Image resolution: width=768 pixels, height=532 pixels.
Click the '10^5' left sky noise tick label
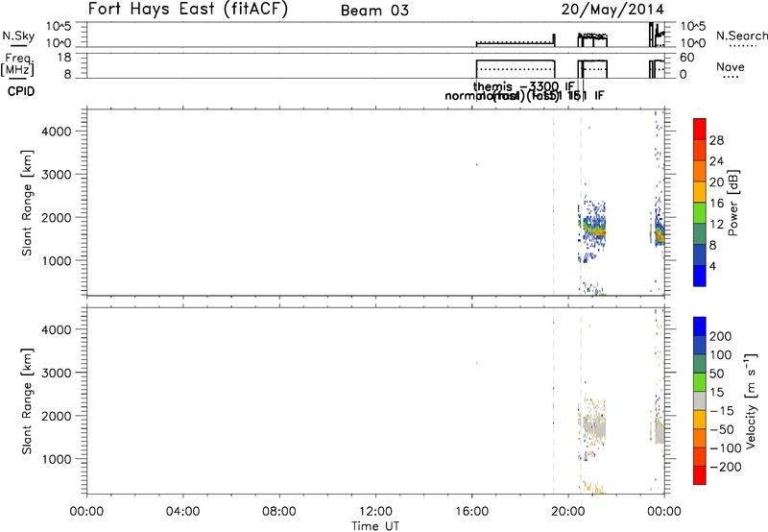point(59,26)
